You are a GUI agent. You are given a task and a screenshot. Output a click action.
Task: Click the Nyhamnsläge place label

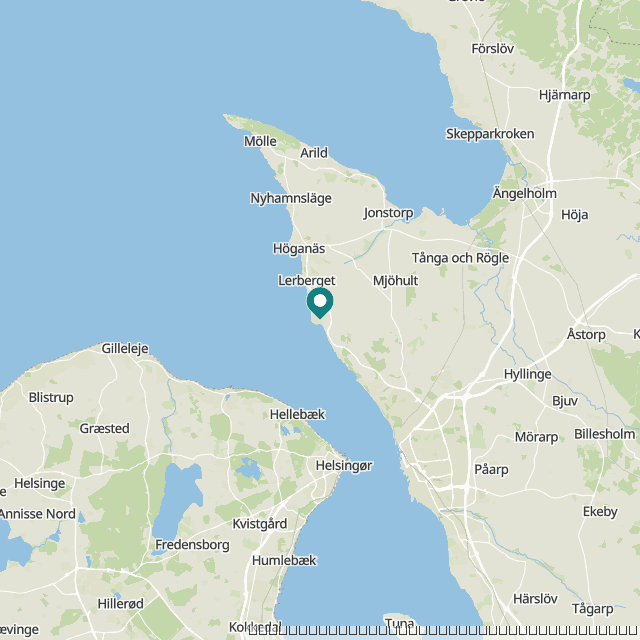(291, 198)
